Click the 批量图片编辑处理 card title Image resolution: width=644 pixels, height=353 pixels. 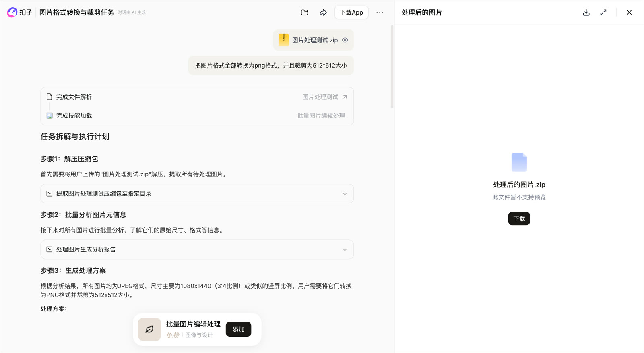point(193,324)
